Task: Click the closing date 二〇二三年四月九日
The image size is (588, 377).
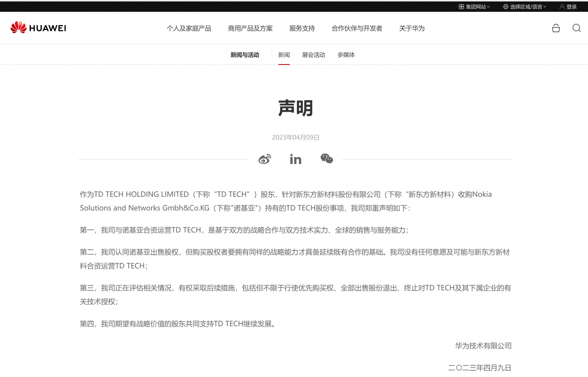Action: click(x=480, y=368)
